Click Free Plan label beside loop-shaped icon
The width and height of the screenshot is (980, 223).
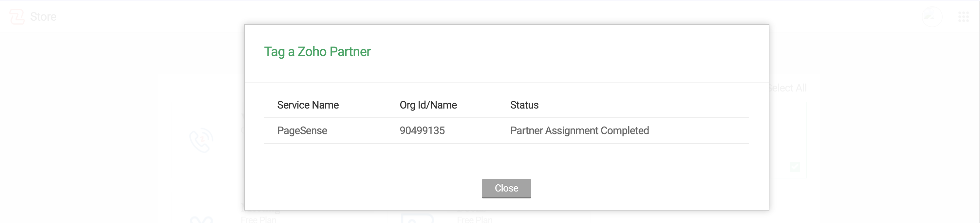pos(258,220)
